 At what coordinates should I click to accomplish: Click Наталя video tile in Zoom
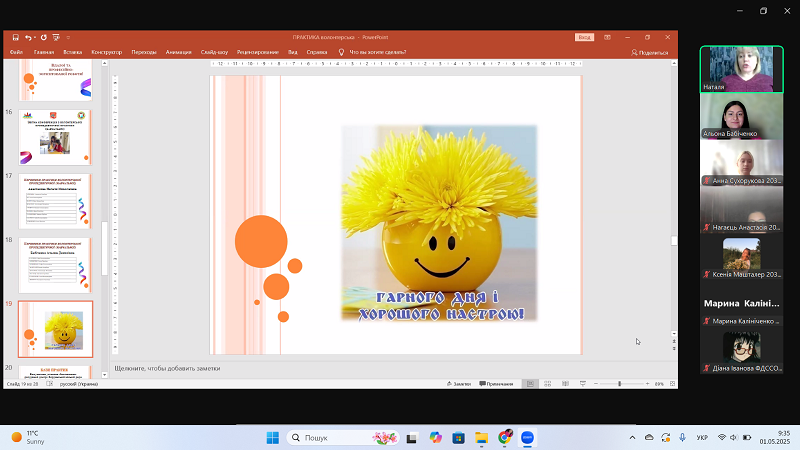click(x=741, y=69)
